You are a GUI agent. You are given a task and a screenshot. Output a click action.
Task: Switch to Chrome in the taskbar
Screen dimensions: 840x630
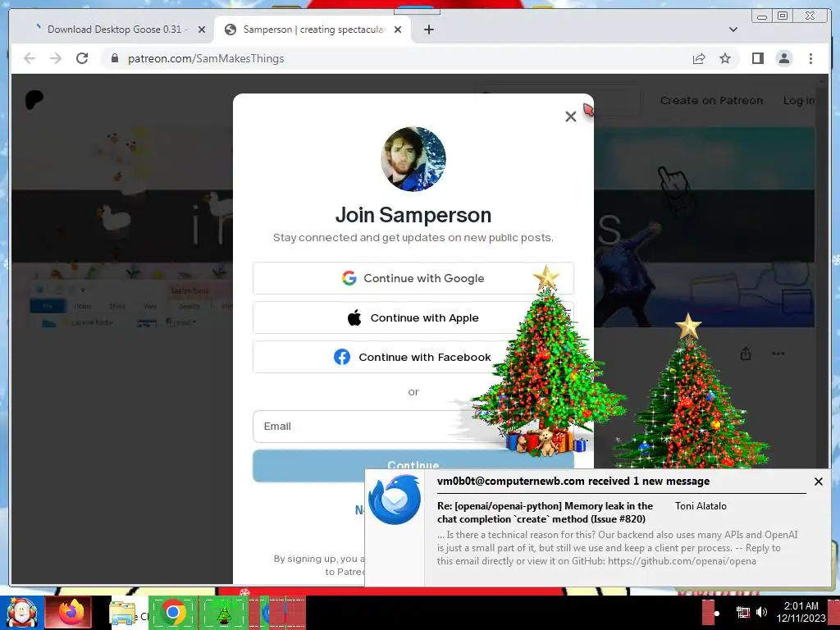172,612
